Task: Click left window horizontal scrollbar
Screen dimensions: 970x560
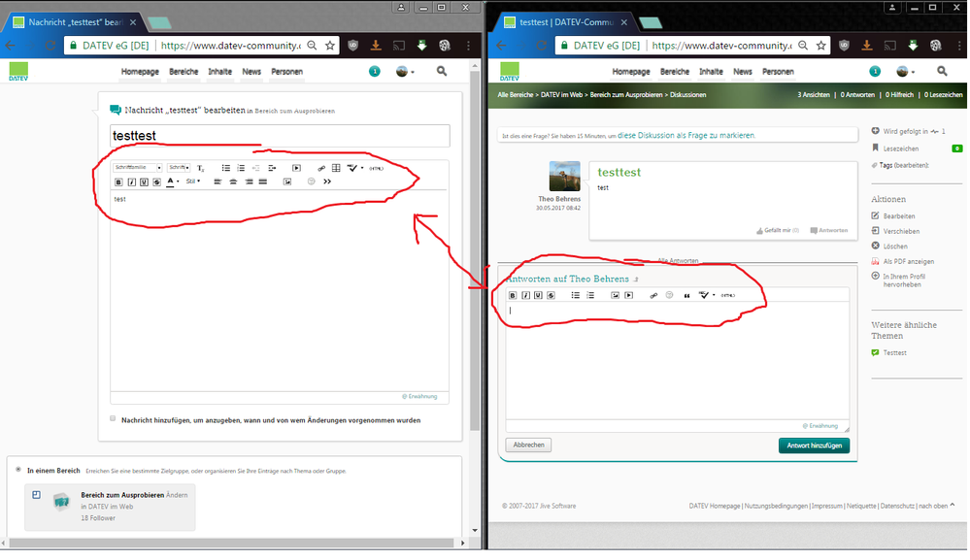Action: click(x=231, y=543)
